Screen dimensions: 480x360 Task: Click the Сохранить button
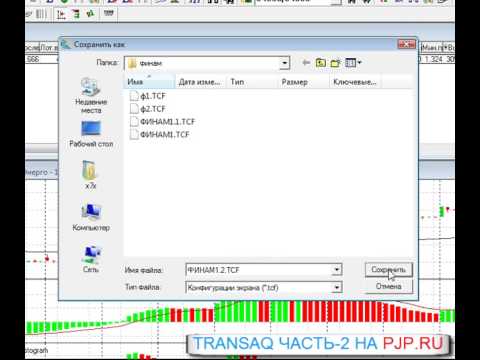[x=388, y=269]
